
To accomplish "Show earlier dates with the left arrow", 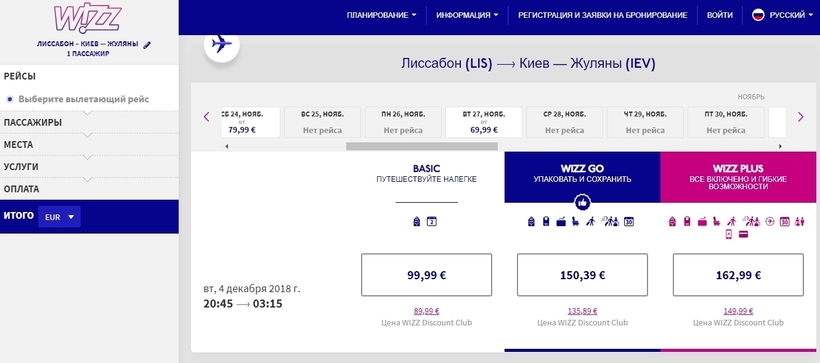I will pos(206,117).
